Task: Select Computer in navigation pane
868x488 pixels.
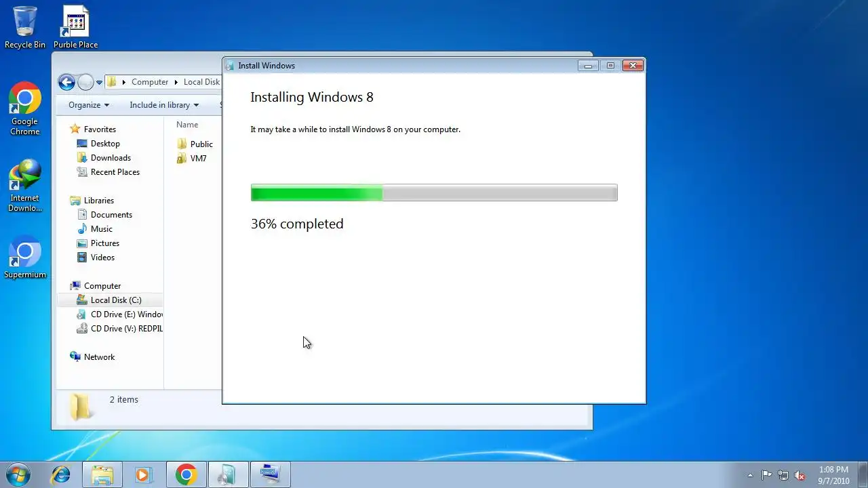Action: (x=102, y=286)
